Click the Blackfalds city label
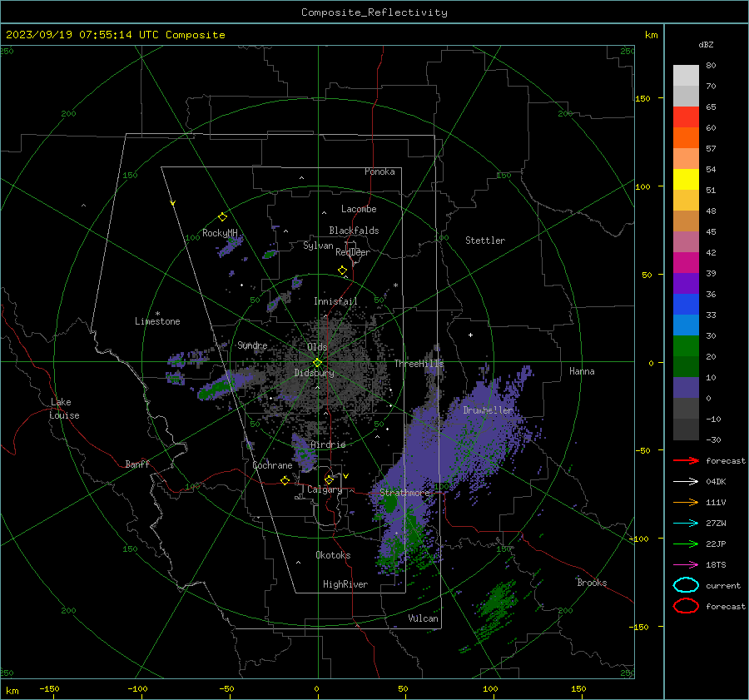The image size is (749, 700). (x=354, y=231)
